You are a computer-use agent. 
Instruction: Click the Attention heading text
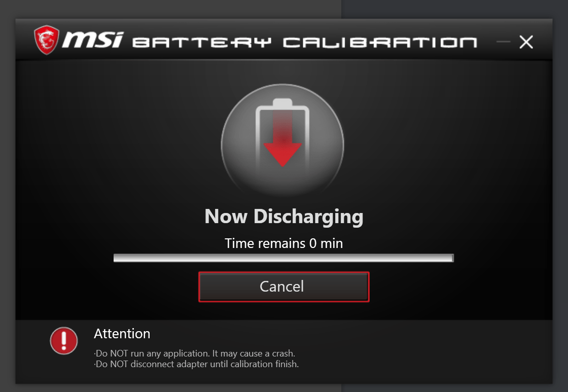point(122,334)
